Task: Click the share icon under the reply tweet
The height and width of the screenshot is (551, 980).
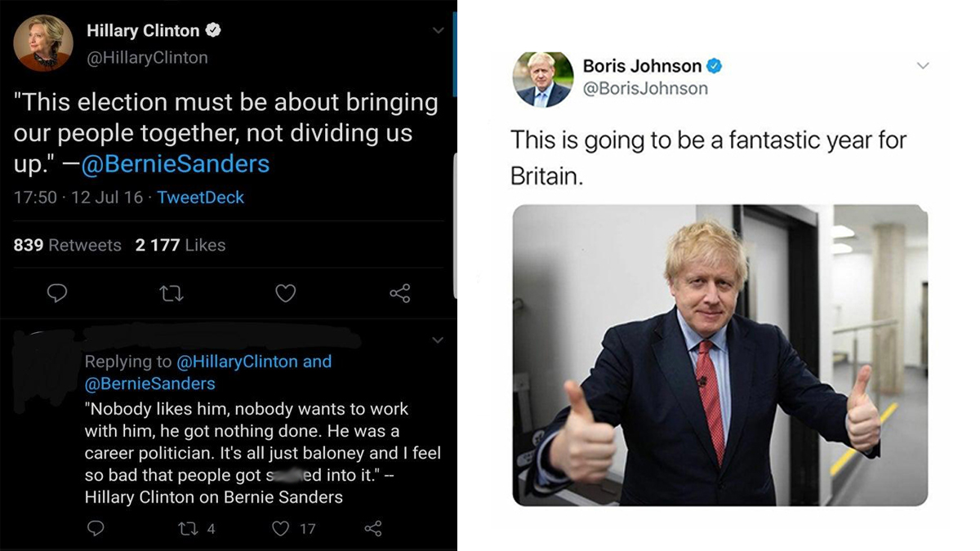Action: 374,528
